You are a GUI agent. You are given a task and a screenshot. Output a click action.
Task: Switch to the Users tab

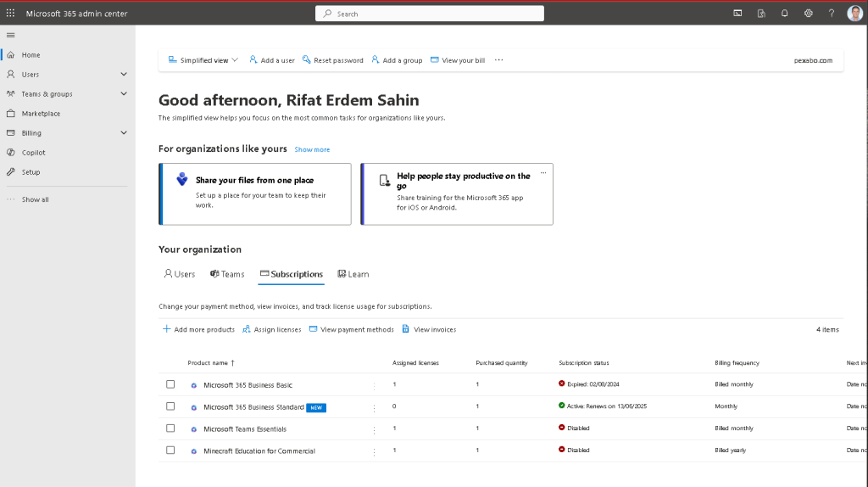(180, 274)
